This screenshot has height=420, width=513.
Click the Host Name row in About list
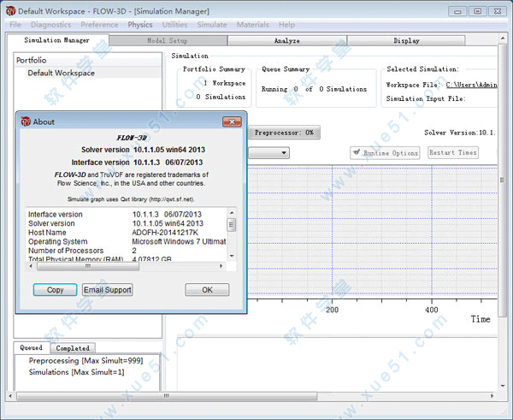[127, 233]
